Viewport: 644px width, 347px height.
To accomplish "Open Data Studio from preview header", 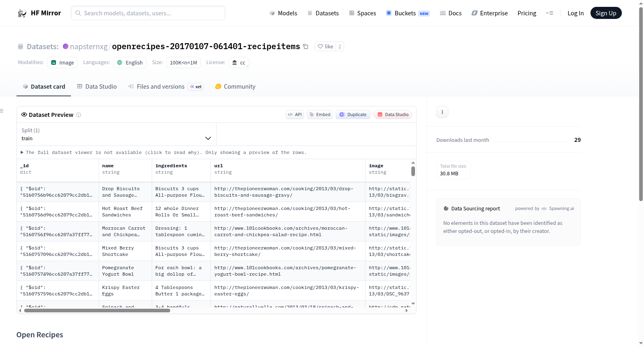I will (x=393, y=114).
